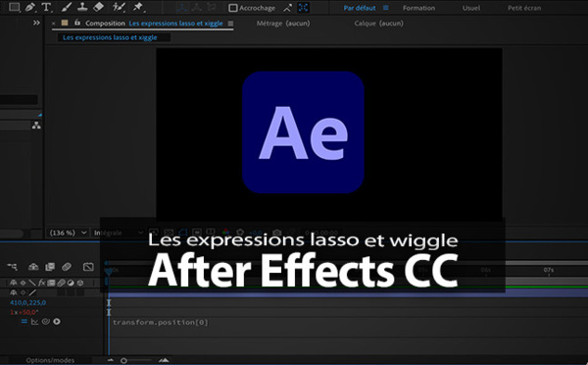Select the Eraser tool

(98, 7)
